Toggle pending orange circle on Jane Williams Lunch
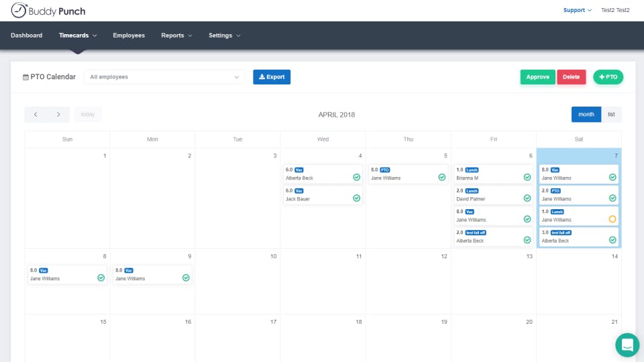644x362 pixels. coord(612,219)
